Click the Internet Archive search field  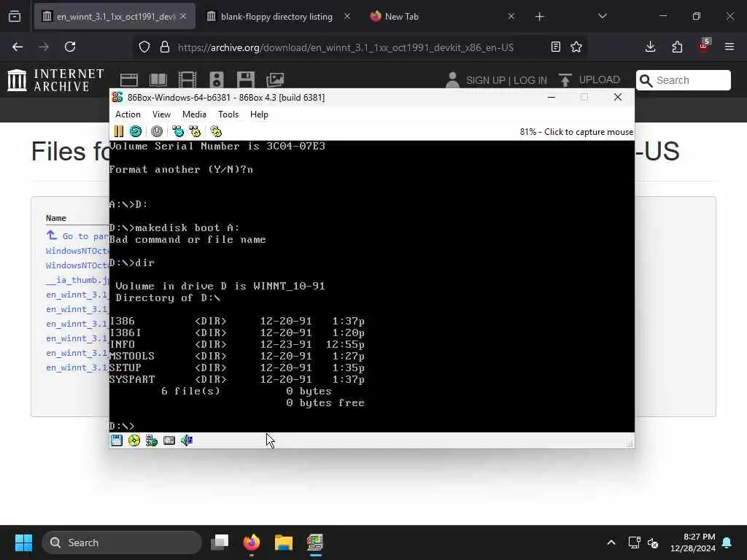683,80
